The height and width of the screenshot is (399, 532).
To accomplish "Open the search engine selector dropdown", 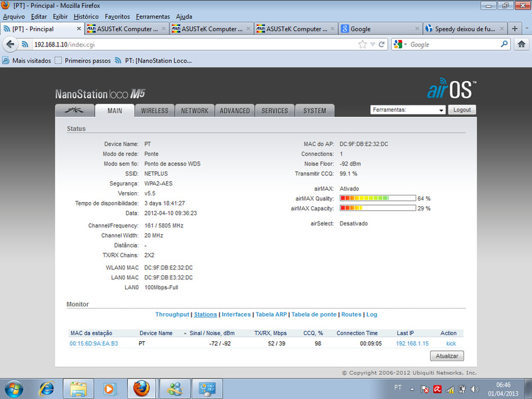I will (405, 45).
